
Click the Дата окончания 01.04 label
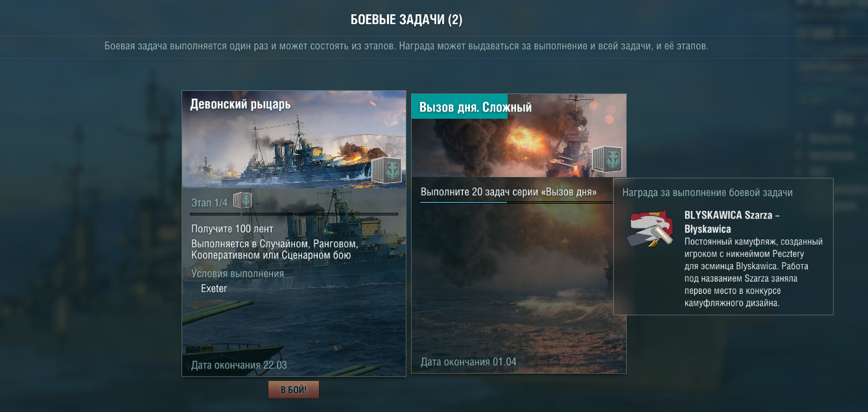(x=469, y=361)
